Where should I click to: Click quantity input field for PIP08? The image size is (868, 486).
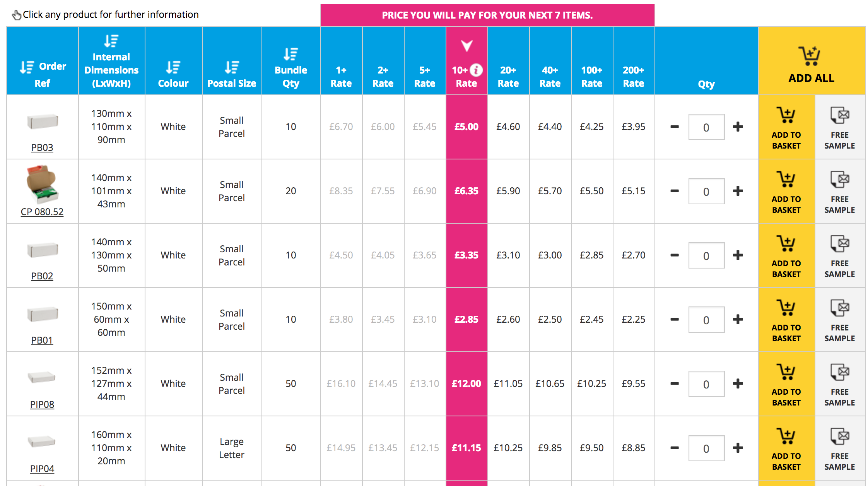click(x=706, y=384)
